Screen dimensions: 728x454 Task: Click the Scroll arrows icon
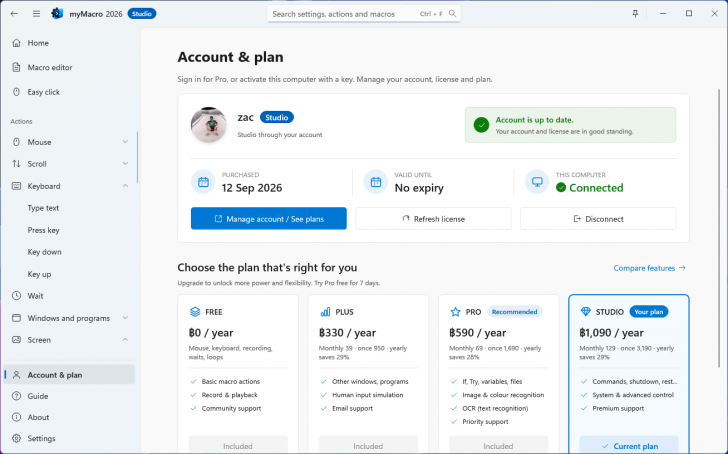click(16, 163)
